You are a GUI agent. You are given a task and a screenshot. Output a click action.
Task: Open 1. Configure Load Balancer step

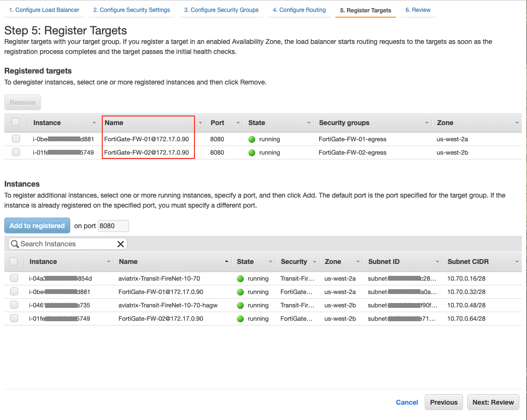click(x=44, y=10)
